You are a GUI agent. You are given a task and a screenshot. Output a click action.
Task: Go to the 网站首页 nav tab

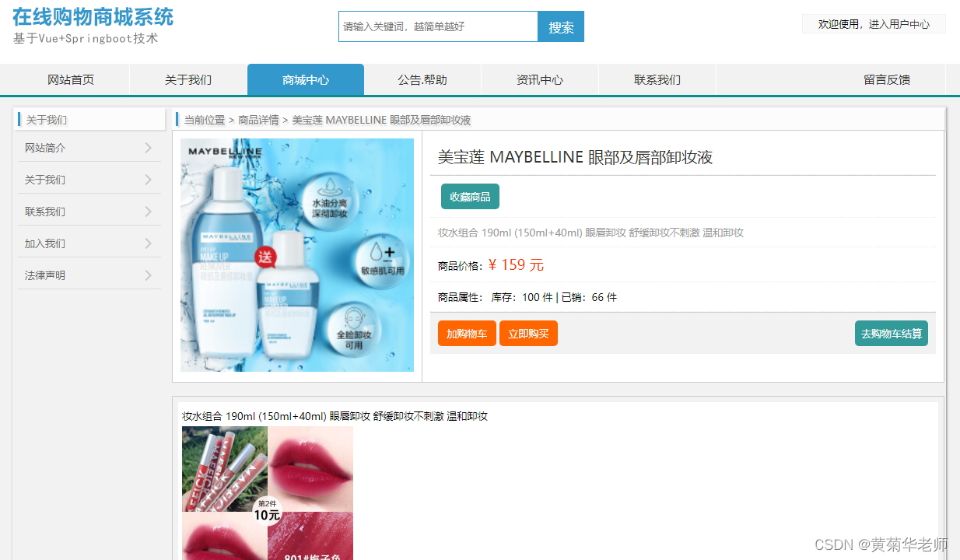click(71, 79)
